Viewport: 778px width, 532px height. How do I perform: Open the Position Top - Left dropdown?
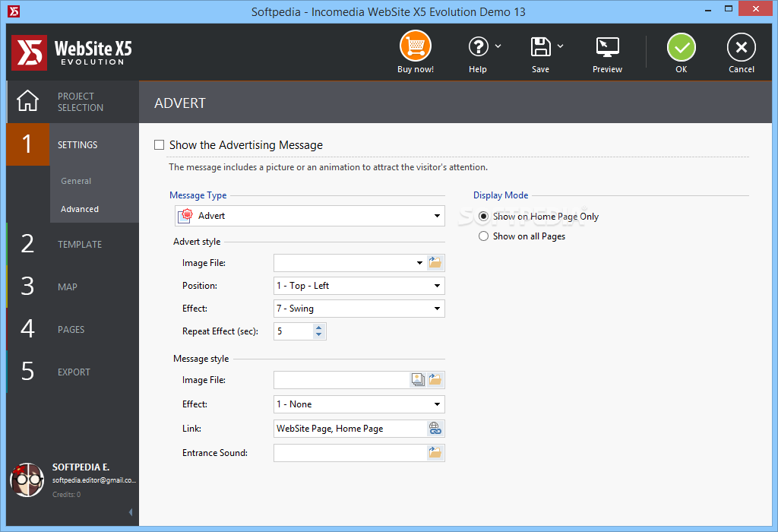point(359,286)
